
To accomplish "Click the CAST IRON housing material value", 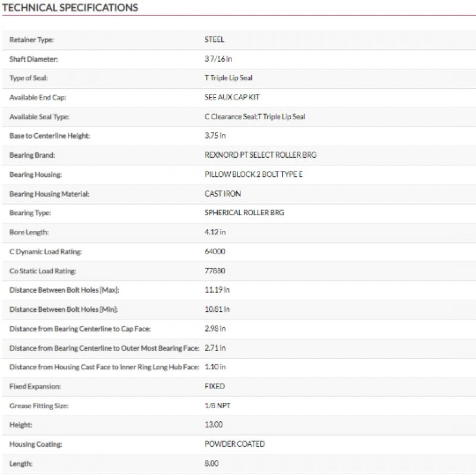I will (x=223, y=193).
